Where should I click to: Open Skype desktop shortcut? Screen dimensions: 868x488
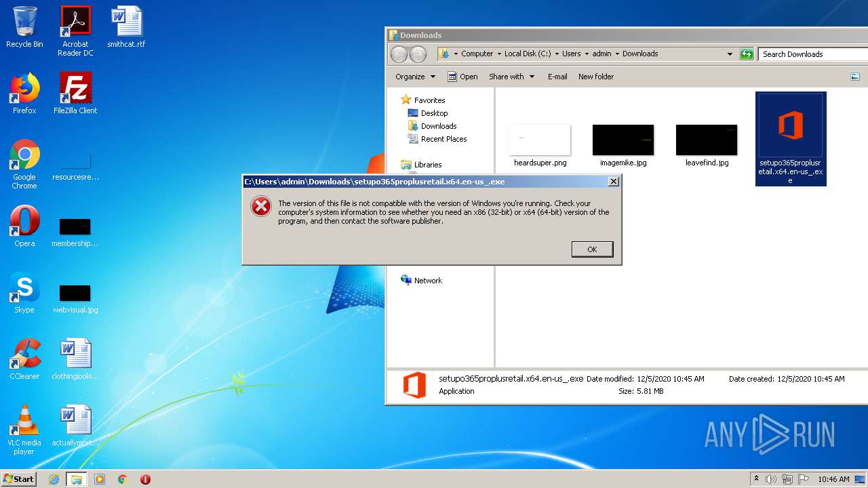(24, 293)
